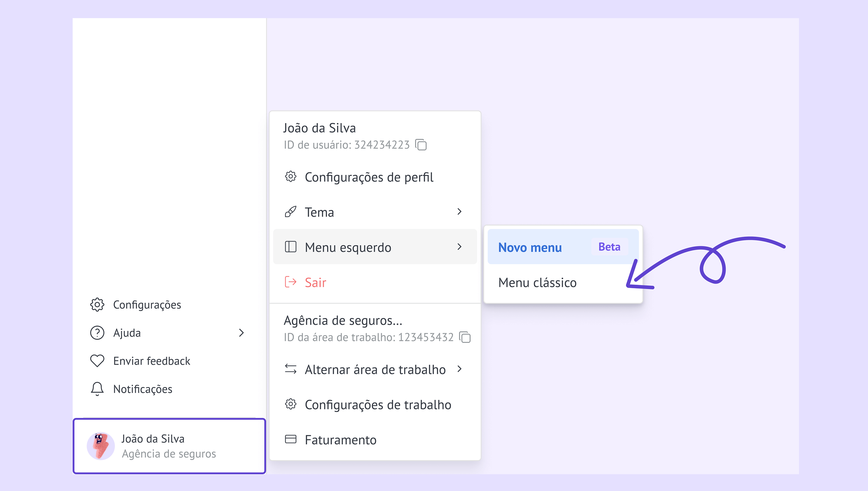
Task: Expand Alternar área de trabalho chevron
Action: click(459, 369)
